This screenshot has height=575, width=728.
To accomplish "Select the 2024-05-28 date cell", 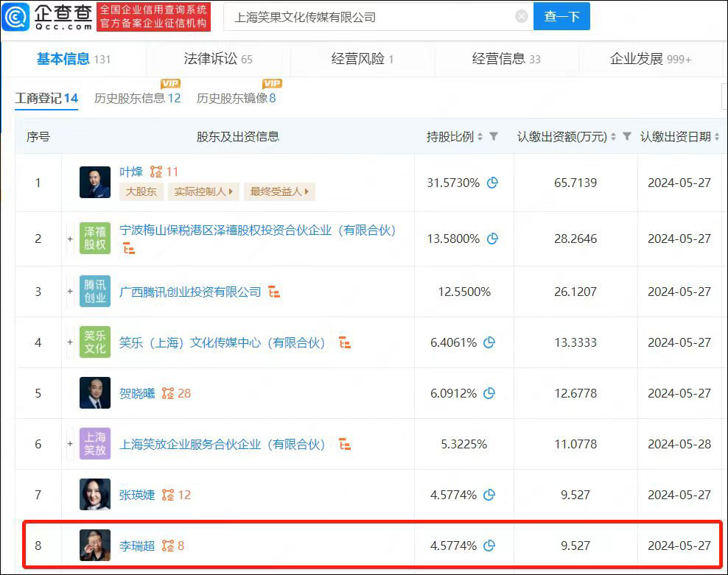I will pos(679,444).
